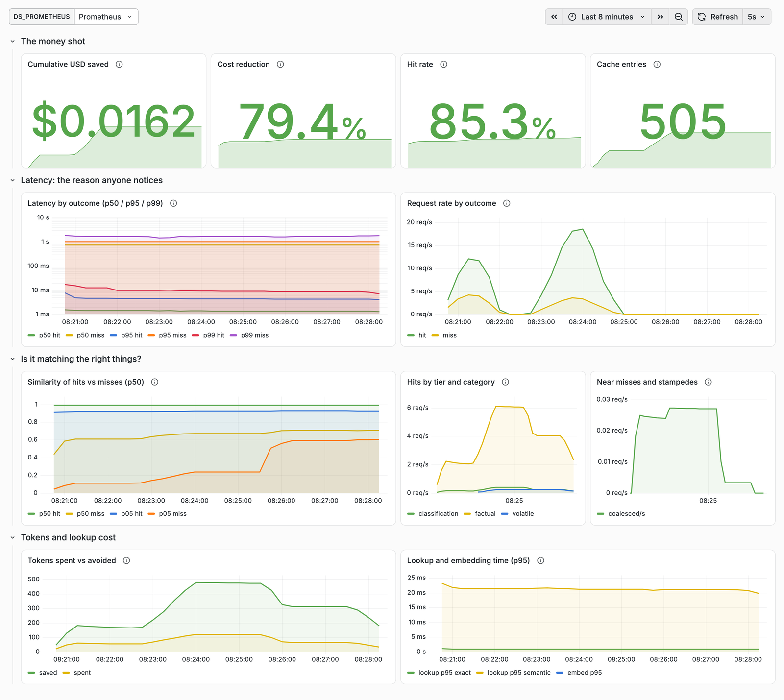The width and height of the screenshot is (784, 700).
Task: Click the 505 cache entries value
Action: [x=683, y=121]
